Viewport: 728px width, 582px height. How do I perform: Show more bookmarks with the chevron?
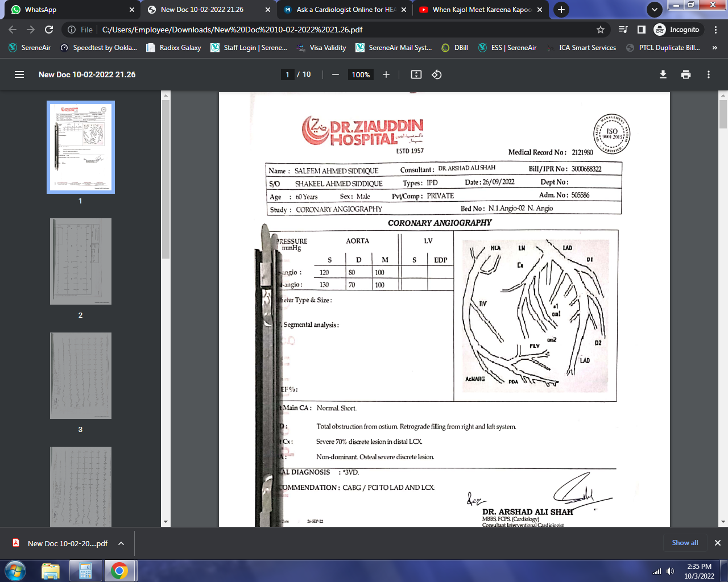715,48
